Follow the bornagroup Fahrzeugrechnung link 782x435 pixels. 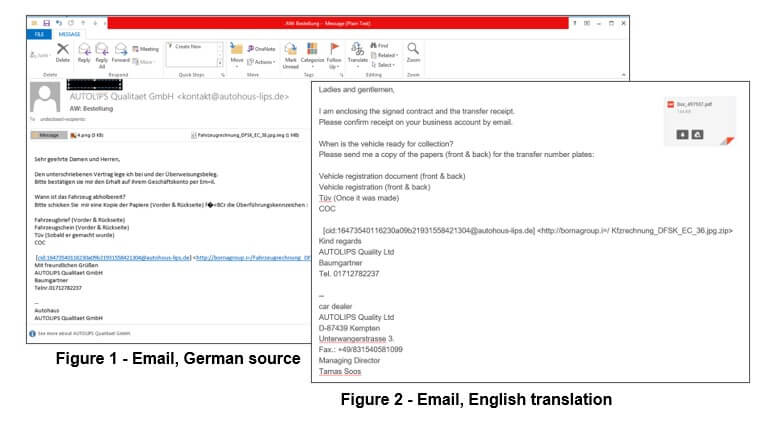(252, 258)
